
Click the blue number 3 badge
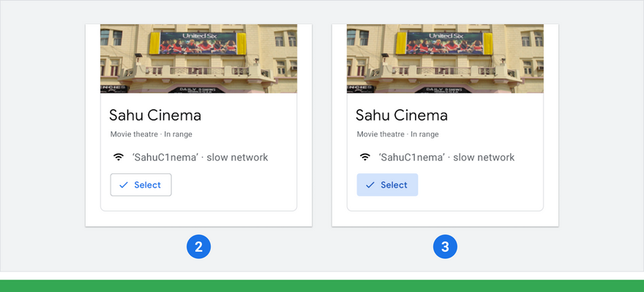click(x=445, y=247)
